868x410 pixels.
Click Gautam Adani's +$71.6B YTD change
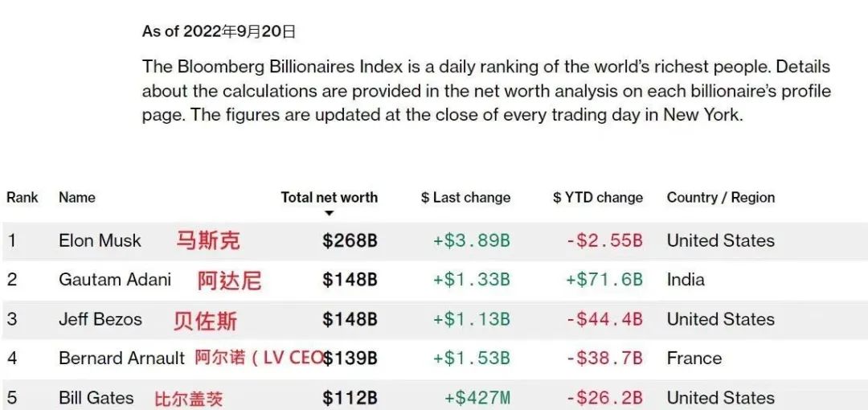point(604,280)
